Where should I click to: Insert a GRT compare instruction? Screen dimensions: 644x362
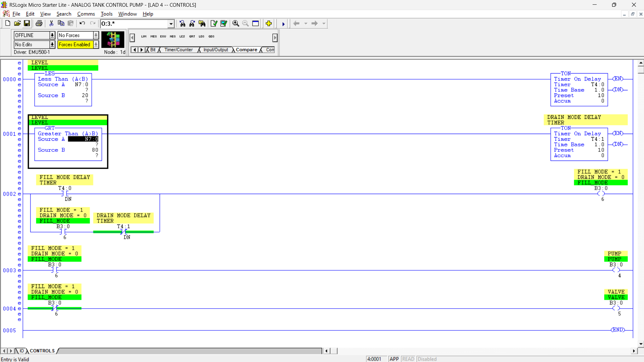[192, 36]
